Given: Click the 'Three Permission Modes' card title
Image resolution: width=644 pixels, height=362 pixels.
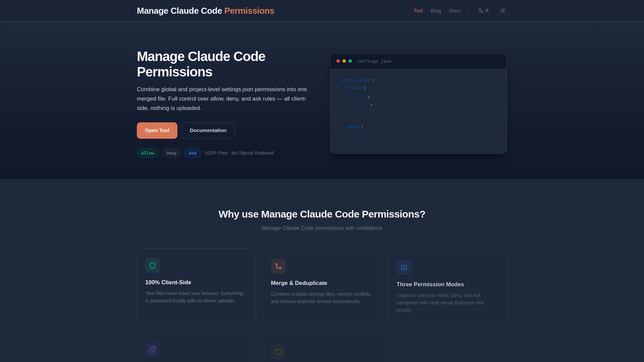Looking at the screenshot, I should click(x=430, y=285).
